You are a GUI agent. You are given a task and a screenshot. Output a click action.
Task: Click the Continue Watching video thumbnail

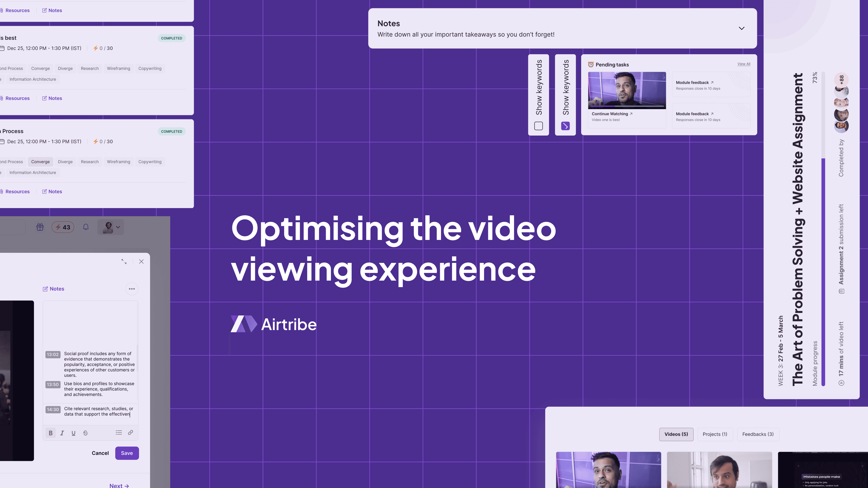(627, 90)
